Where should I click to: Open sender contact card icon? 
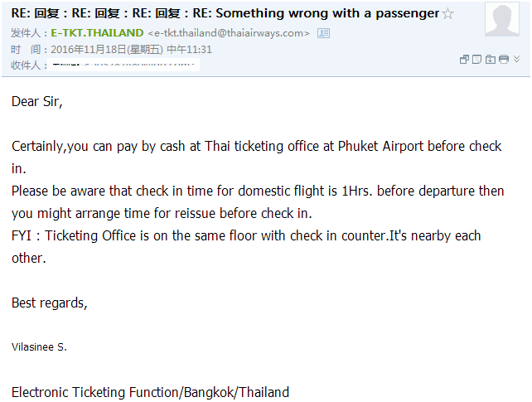click(x=323, y=33)
